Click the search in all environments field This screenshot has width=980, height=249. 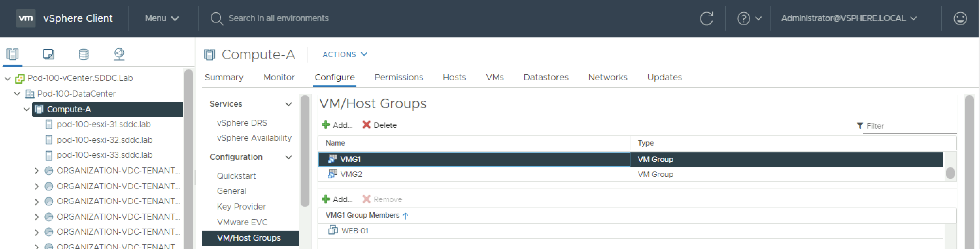[x=278, y=18]
